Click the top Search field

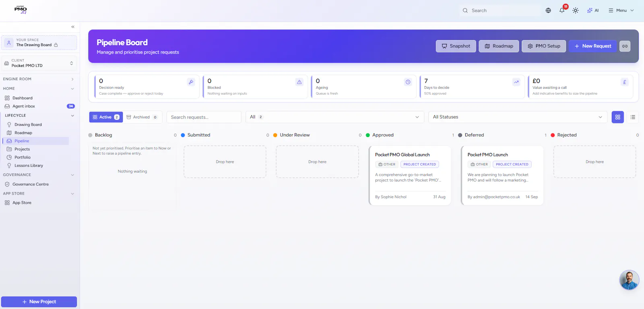499,10
